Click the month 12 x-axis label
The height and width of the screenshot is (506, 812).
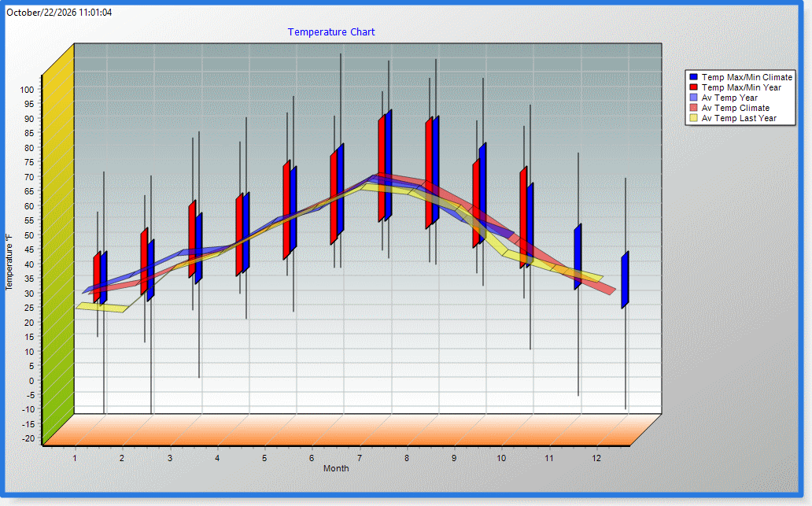pyautogui.click(x=596, y=458)
